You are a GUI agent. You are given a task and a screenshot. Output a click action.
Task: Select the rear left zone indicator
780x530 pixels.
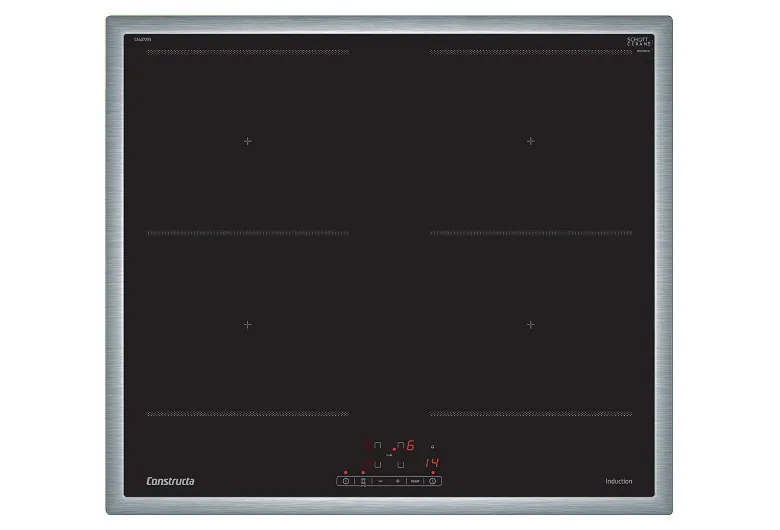coord(378,445)
